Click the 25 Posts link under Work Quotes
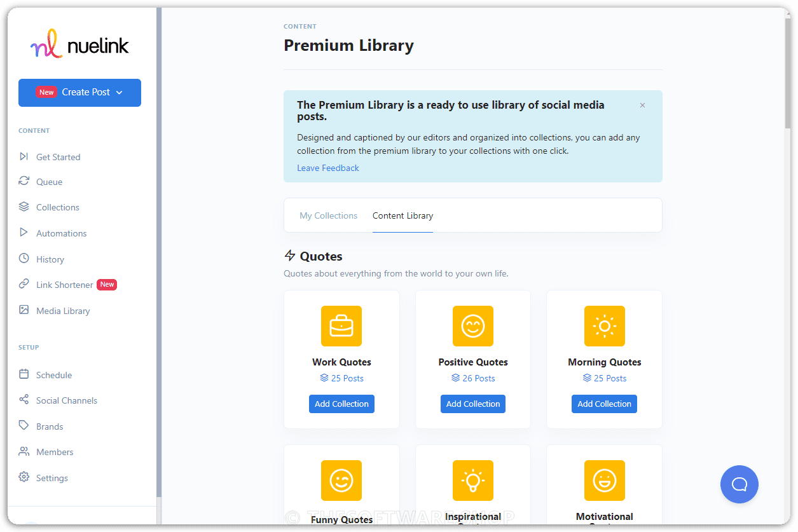The height and width of the screenshot is (532, 798). coord(341,378)
